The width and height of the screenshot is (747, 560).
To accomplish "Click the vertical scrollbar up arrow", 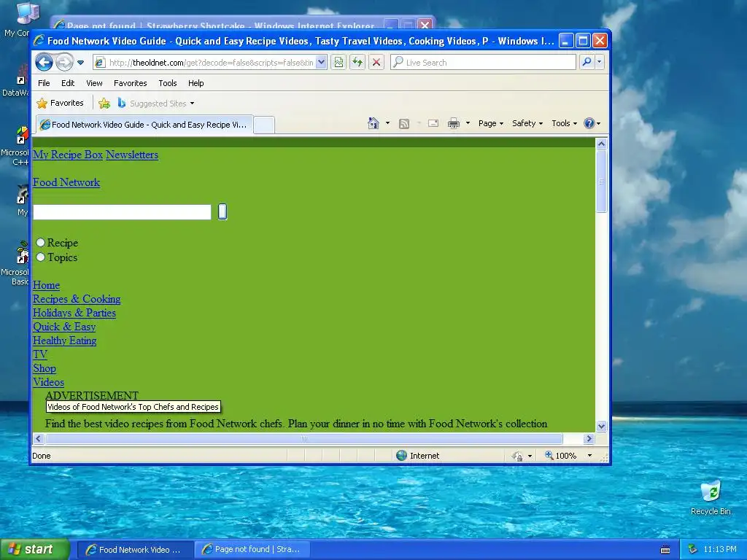I will (601, 144).
